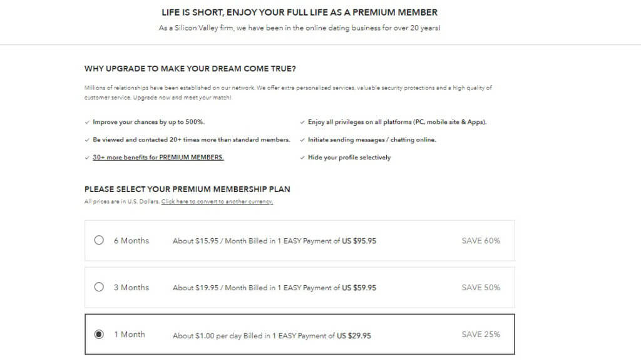Click the 1 Month plan label
Viewport: 641px width, 364px height.
[130, 334]
